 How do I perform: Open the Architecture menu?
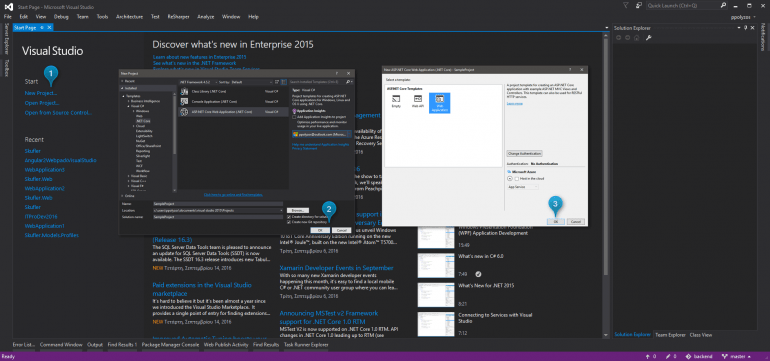pos(129,17)
